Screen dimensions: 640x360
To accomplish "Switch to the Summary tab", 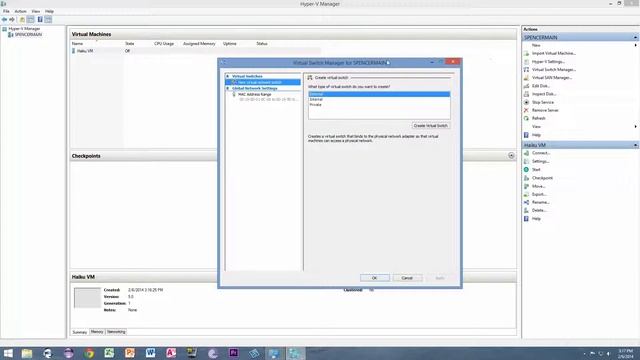I will [80, 332].
